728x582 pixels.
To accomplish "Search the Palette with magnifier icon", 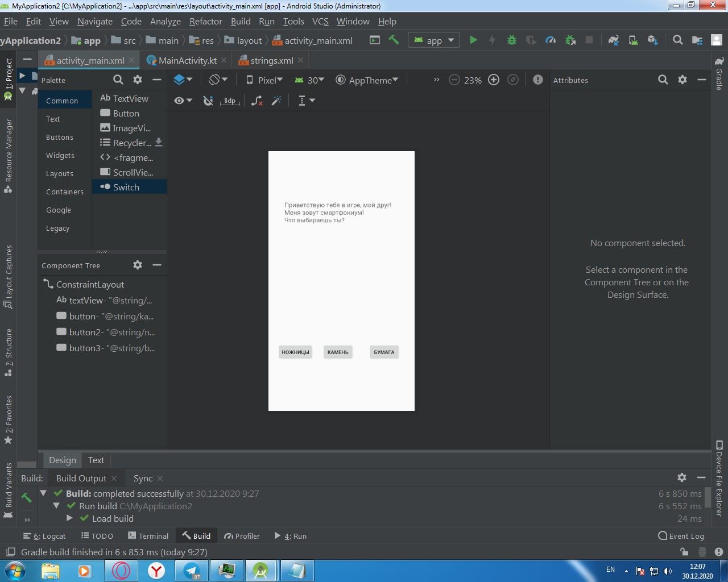I will [118, 80].
